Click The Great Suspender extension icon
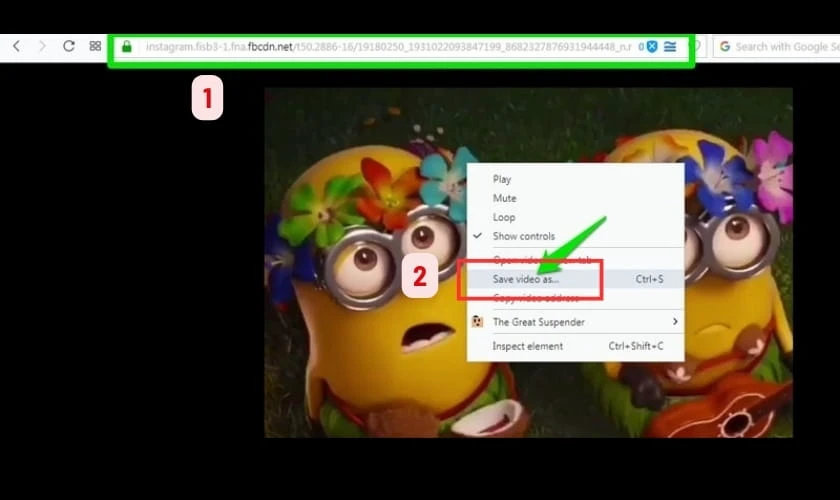 tap(477, 322)
